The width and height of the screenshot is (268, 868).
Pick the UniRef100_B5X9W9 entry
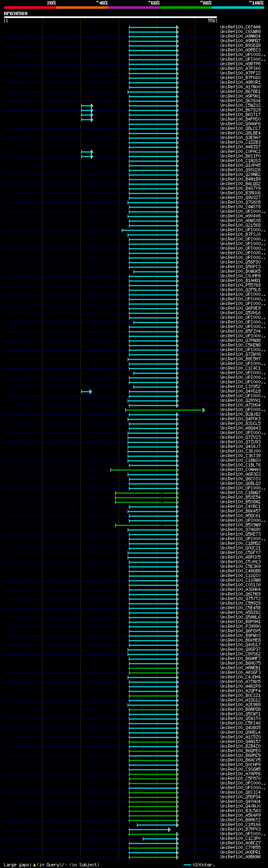[240, 525]
